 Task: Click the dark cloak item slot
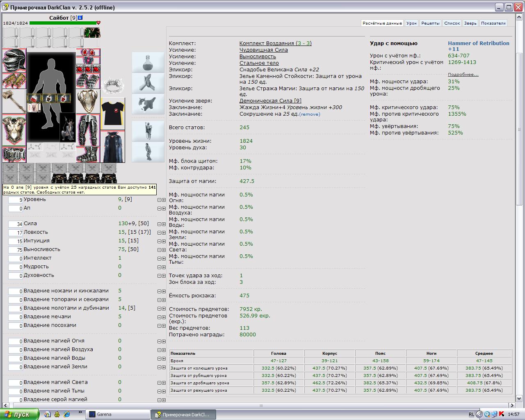coord(113,147)
